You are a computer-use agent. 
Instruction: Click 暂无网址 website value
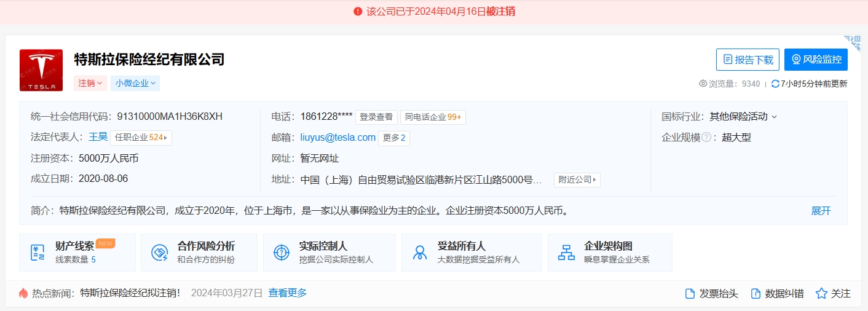(320, 158)
